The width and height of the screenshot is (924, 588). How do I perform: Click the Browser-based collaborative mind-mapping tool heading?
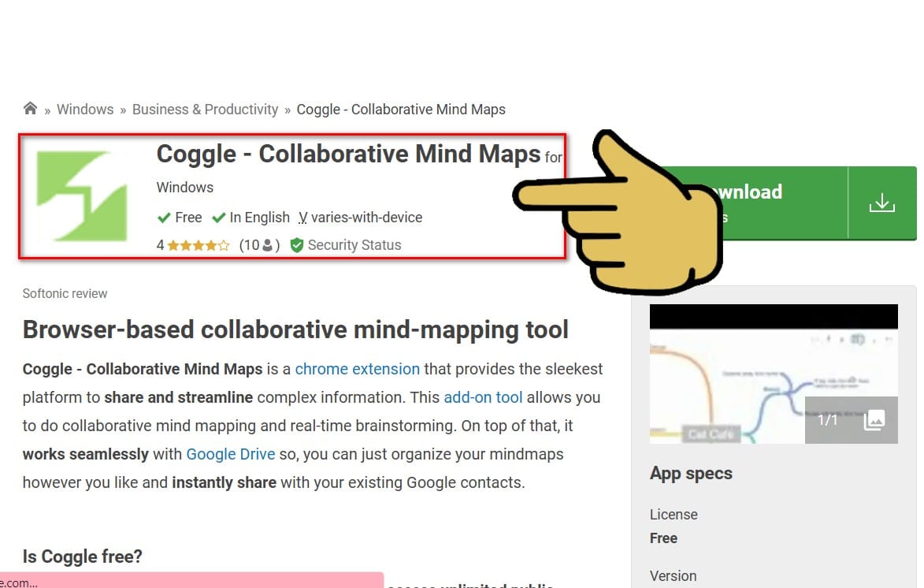click(295, 329)
